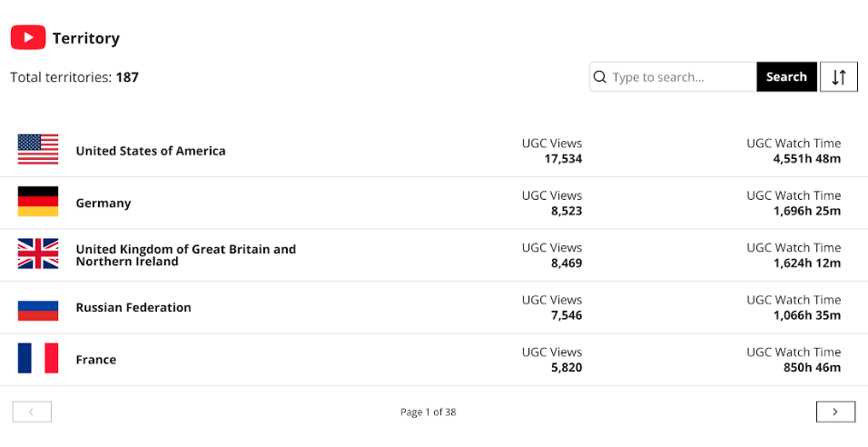Image resolution: width=868 pixels, height=447 pixels.
Task: Select the Russian Federation territory name
Action: tap(133, 307)
